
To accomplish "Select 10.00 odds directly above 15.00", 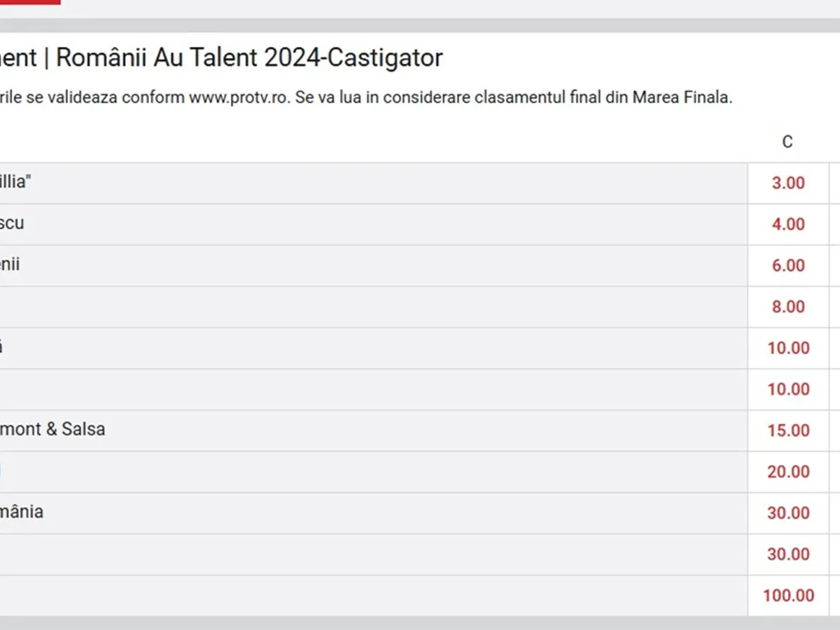I will (788, 390).
